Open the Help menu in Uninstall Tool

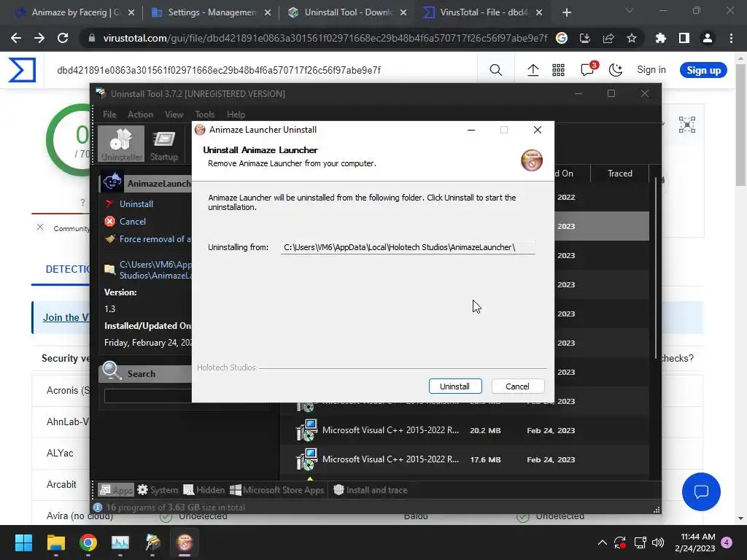(x=236, y=114)
